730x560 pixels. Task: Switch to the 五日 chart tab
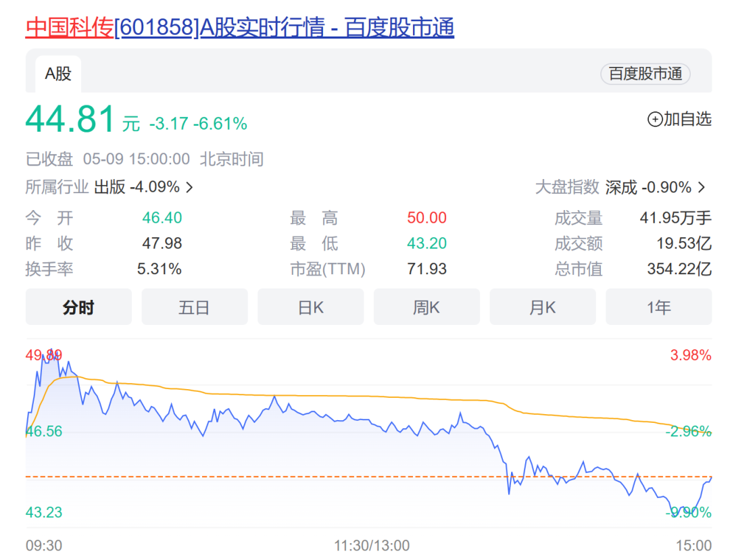[195, 307]
